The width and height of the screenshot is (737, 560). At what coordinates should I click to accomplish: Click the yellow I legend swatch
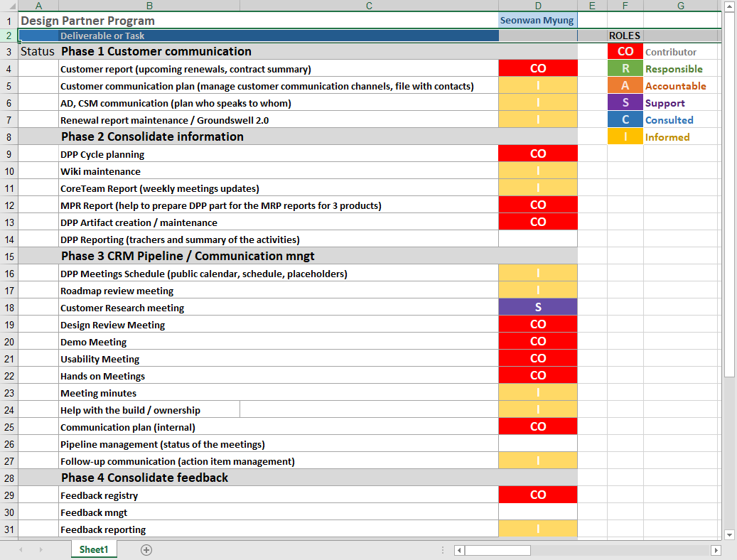625,136
